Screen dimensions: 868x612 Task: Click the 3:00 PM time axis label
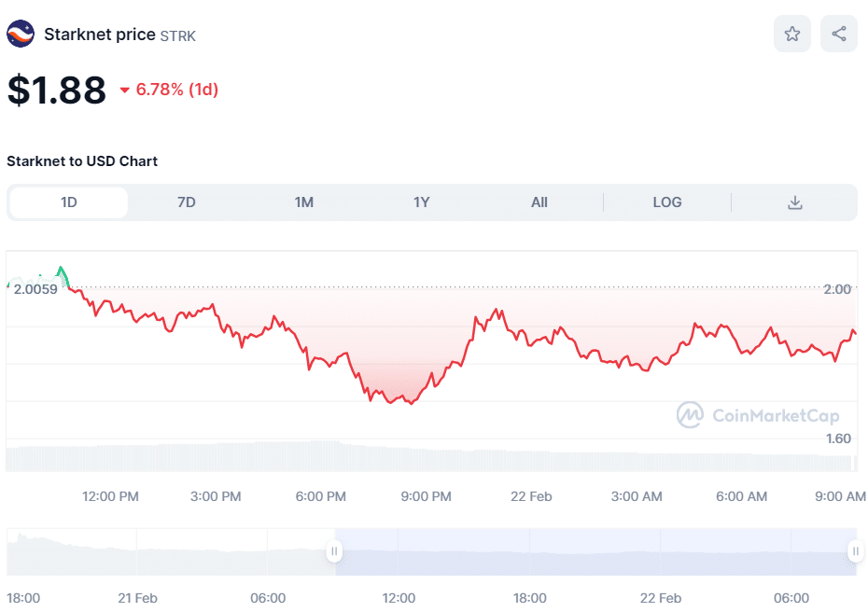(216, 497)
